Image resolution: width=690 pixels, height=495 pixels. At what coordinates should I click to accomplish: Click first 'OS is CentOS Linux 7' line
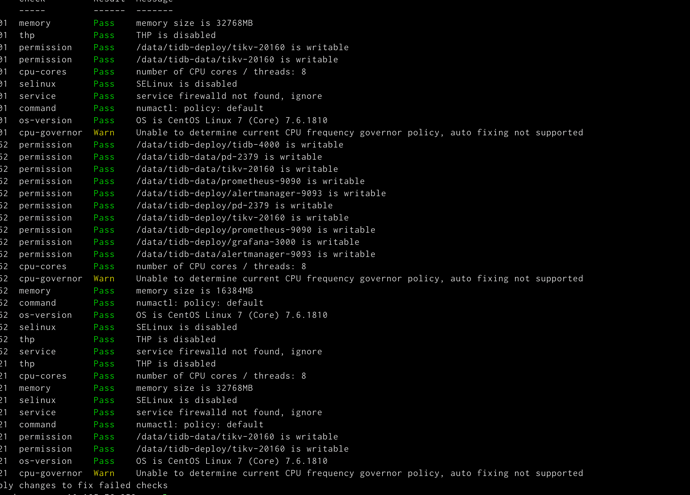[231, 121]
